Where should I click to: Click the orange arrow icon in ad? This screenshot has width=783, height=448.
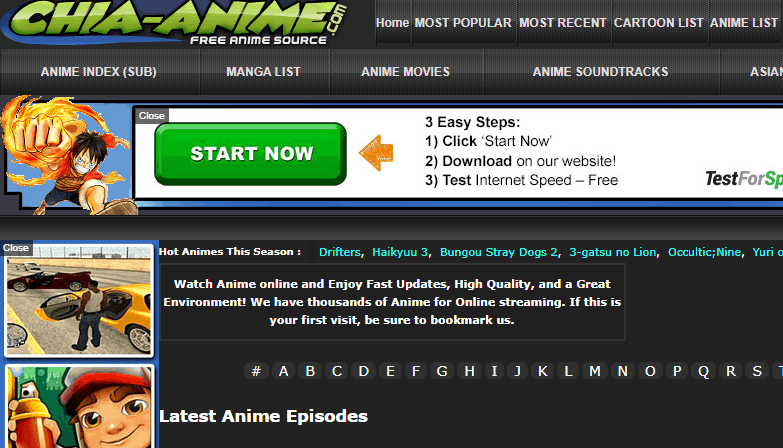point(377,153)
